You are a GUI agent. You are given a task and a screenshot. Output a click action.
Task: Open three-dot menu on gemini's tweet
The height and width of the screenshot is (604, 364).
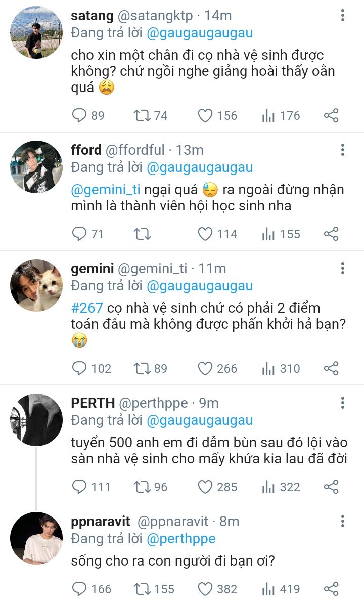[x=342, y=268]
